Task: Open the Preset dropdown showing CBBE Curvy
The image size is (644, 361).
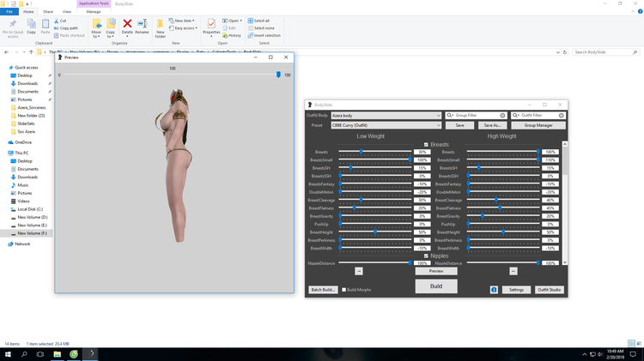Action: 386,125
